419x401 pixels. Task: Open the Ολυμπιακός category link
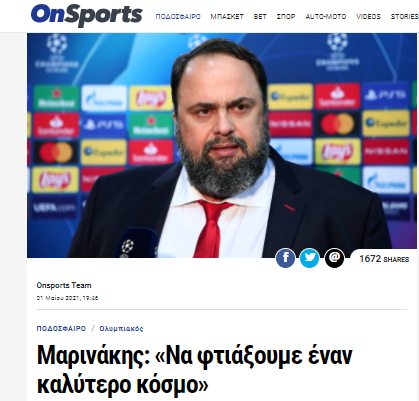click(x=121, y=329)
